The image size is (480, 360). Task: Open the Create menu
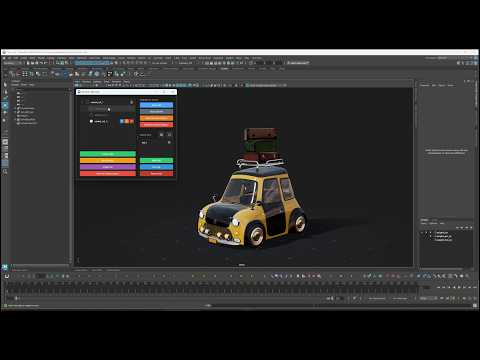click(24, 58)
